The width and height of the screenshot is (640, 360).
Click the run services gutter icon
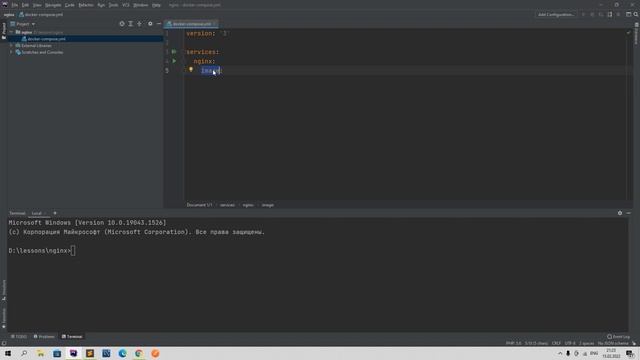(x=174, y=52)
